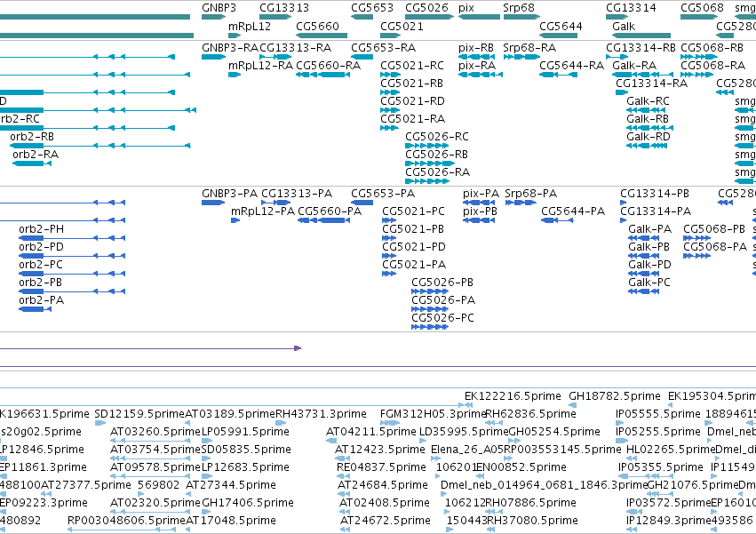Screen dimensions: 756x534
Task: Click the CG13314-PB protein label
Action: (x=655, y=194)
